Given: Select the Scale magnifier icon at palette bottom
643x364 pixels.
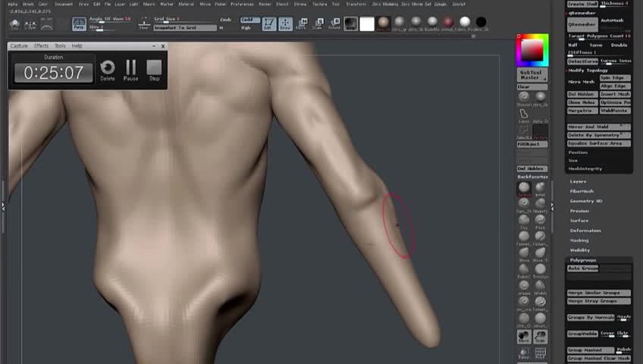Looking at the screenshot, I should pos(540,337).
